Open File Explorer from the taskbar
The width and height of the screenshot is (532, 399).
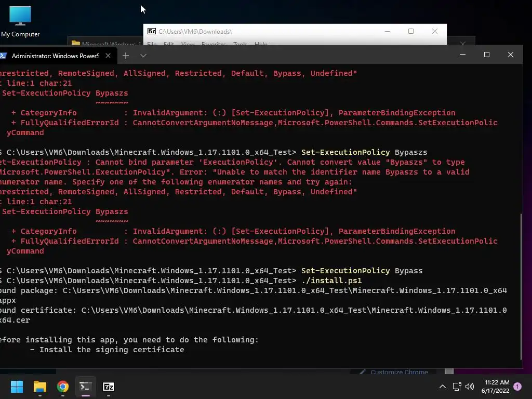tap(39, 387)
